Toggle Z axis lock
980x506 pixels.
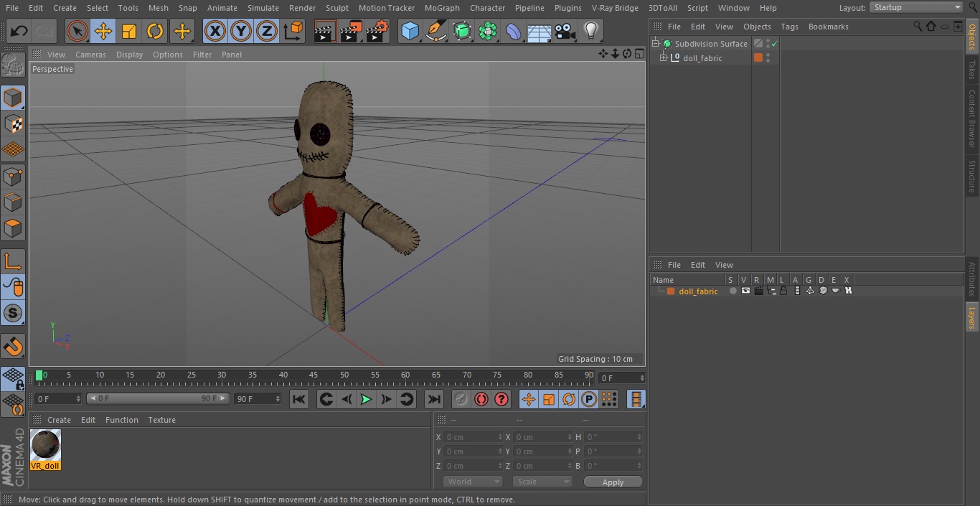pos(267,31)
